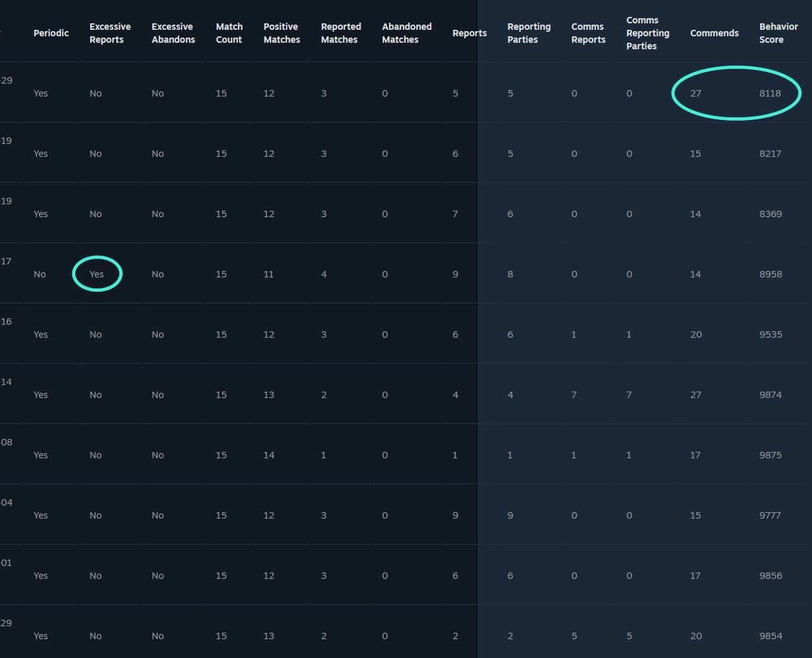Select the Excessive Abandons column header

(x=173, y=33)
